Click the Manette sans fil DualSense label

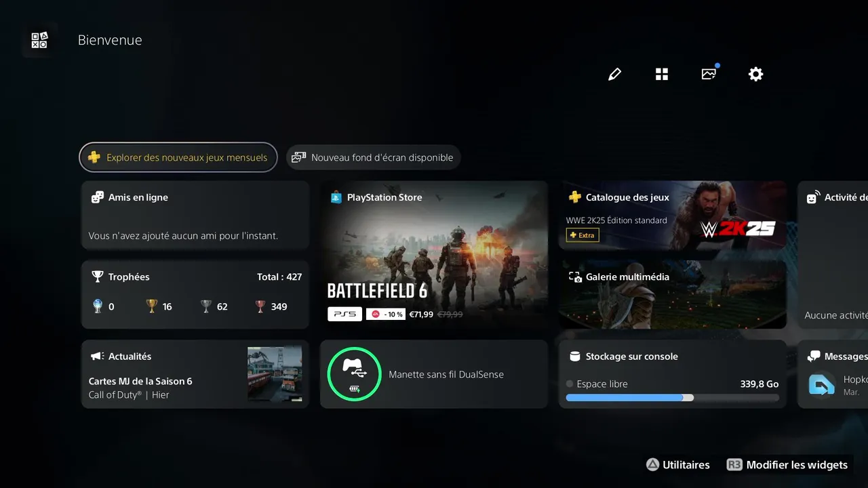coord(446,374)
